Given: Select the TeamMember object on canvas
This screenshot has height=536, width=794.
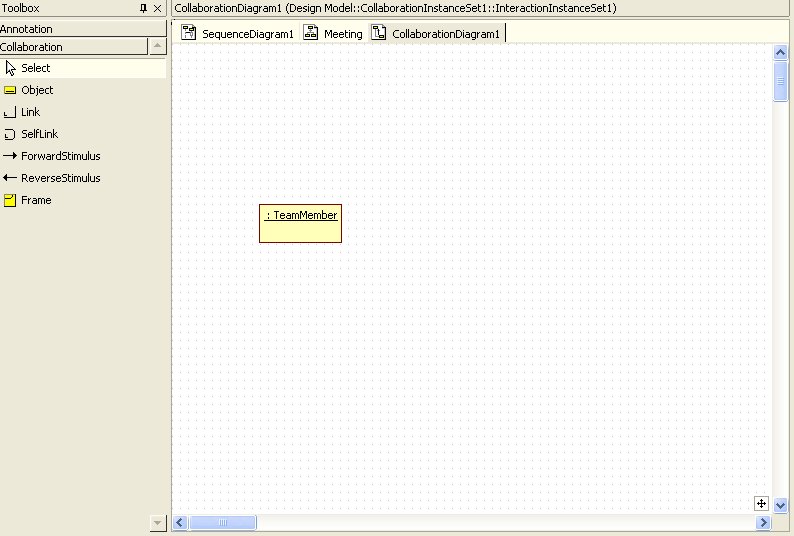Looking at the screenshot, I should [300, 223].
